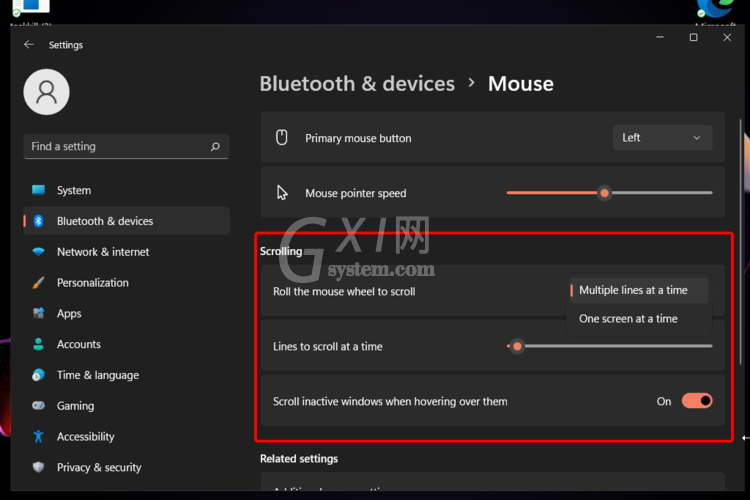
Task: Click the Accounts person icon
Action: pyautogui.click(x=38, y=344)
